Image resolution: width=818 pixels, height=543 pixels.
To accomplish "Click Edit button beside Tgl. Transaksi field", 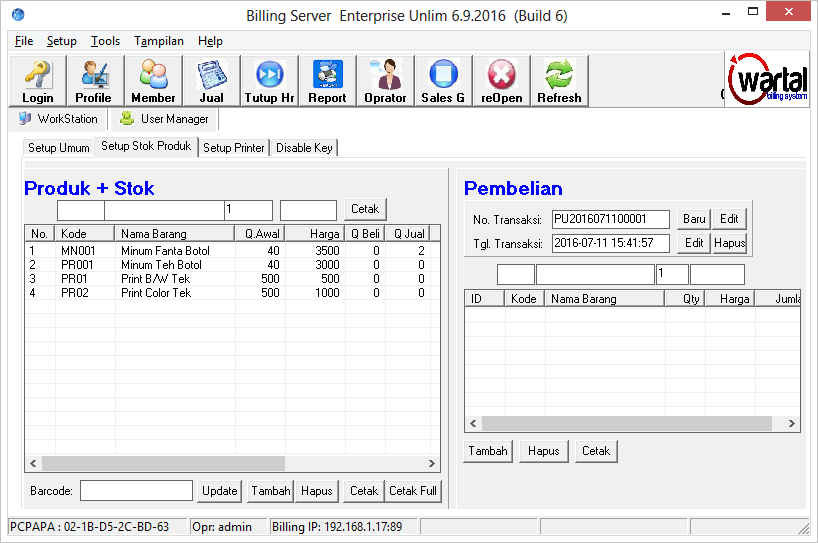I will coord(694,243).
